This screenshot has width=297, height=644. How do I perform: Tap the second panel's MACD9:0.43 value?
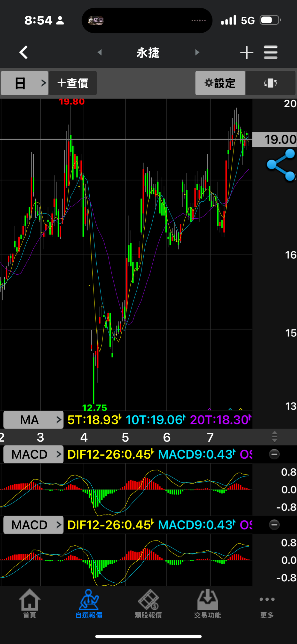[197, 525]
